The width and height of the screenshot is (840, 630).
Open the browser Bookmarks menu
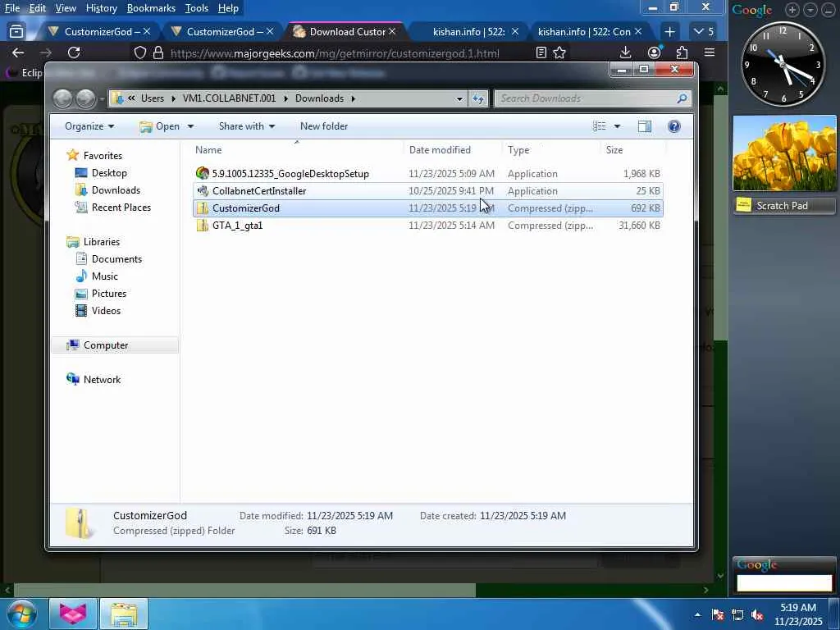pyautogui.click(x=151, y=8)
